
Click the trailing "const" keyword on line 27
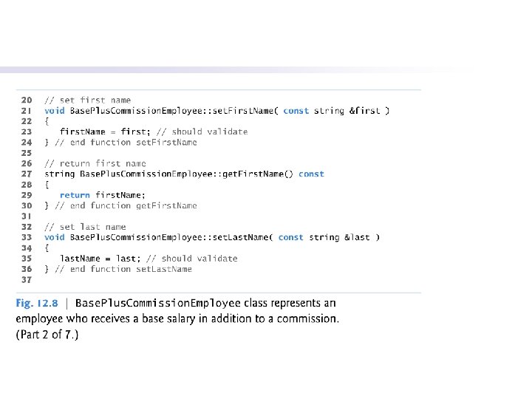tap(311, 174)
